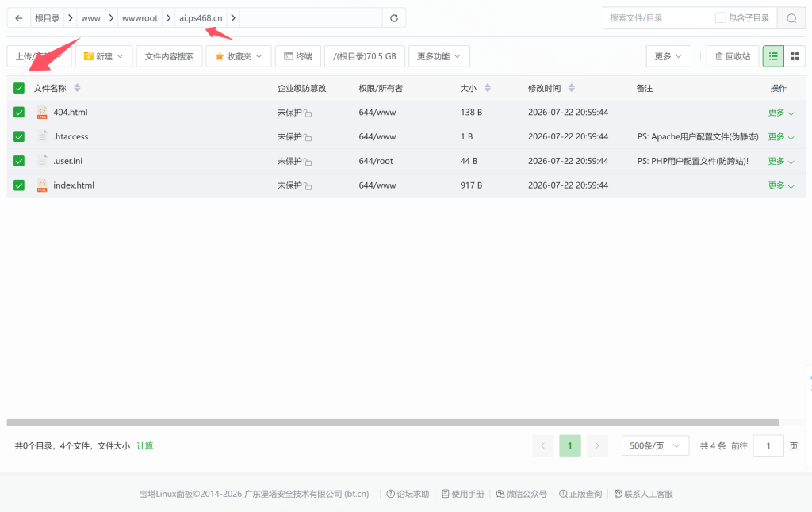Navigate to www in breadcrumb
This screenshot has width=812, height=512.
coord(90,18)
